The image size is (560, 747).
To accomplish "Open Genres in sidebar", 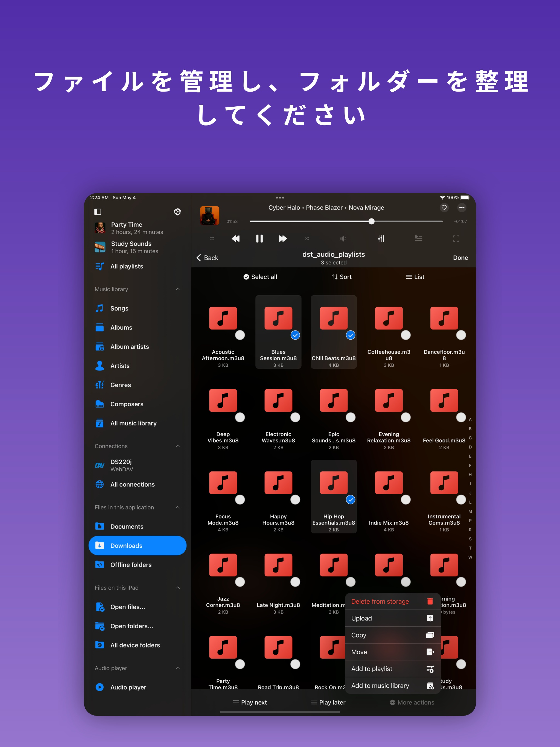I will tap(138, 385).
